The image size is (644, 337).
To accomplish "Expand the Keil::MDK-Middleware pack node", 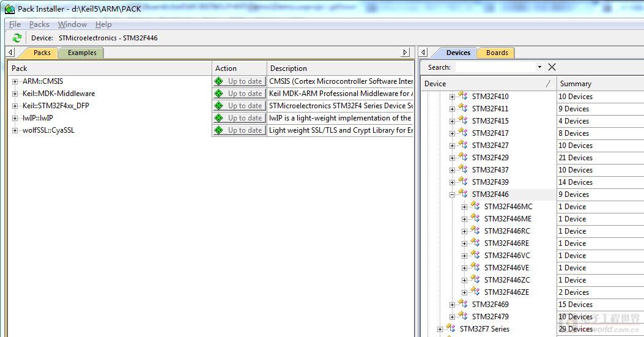I will point(15,94).
